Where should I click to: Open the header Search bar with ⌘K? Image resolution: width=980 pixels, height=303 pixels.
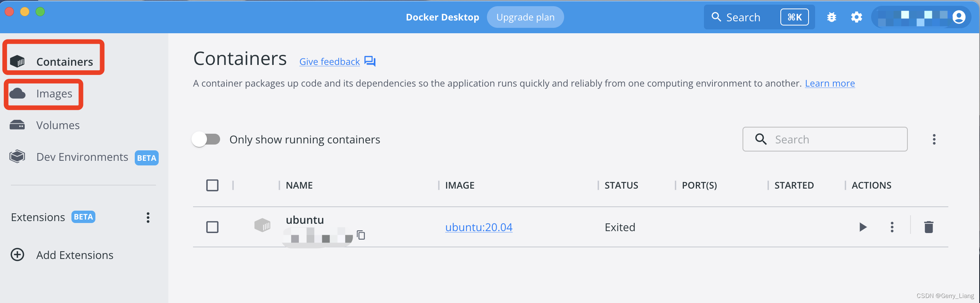click(759, 17)
